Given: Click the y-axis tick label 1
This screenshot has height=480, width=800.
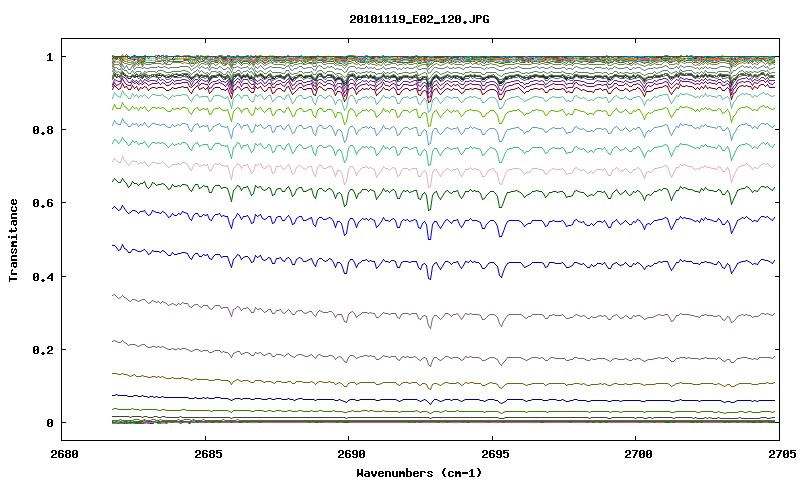Looking at the screenshot, I should [x=49, y=57].
